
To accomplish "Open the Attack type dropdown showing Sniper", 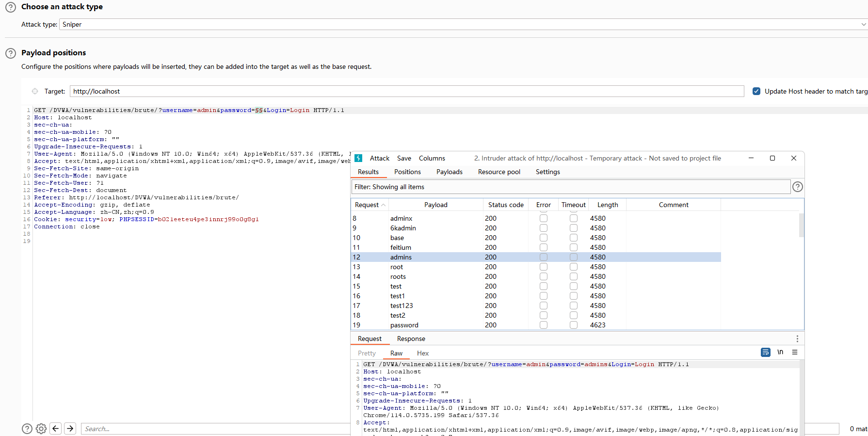I will (x=464, y=24).
